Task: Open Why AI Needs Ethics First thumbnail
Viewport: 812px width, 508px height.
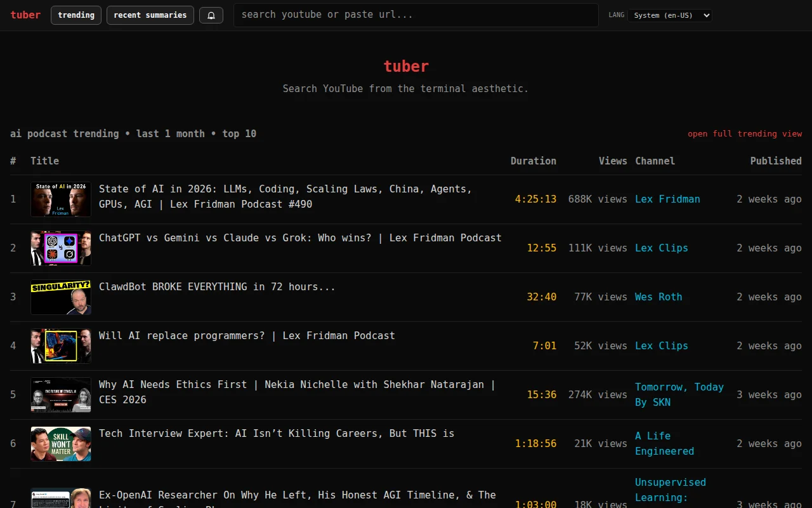Action: 61,395
